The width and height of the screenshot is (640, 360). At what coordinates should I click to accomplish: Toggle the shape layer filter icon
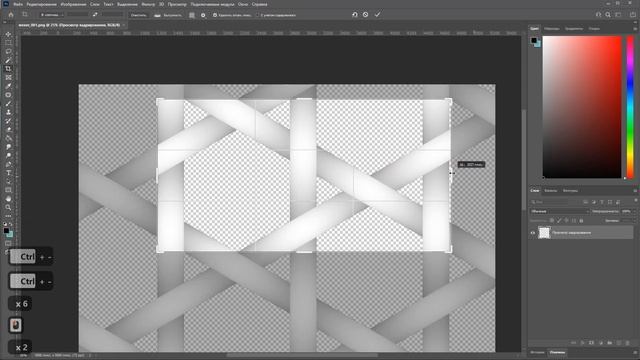[610, 202]
